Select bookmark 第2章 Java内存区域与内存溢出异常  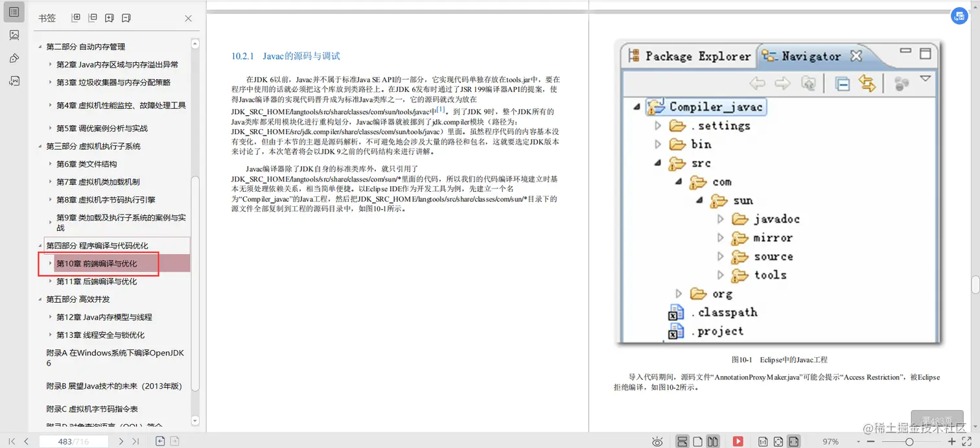click(x=117, y=65)
